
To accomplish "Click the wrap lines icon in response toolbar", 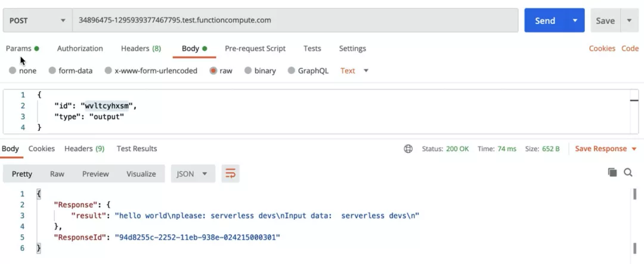I will (230, 174).
